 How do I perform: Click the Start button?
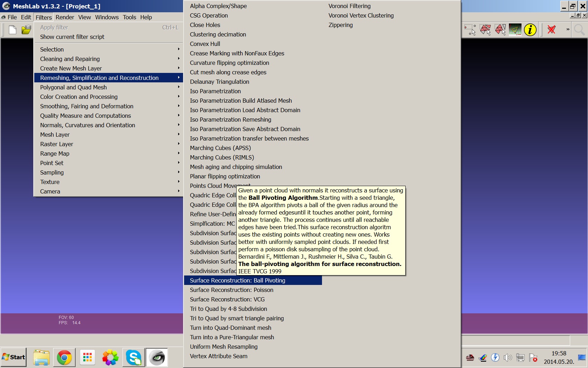(13, 357)
